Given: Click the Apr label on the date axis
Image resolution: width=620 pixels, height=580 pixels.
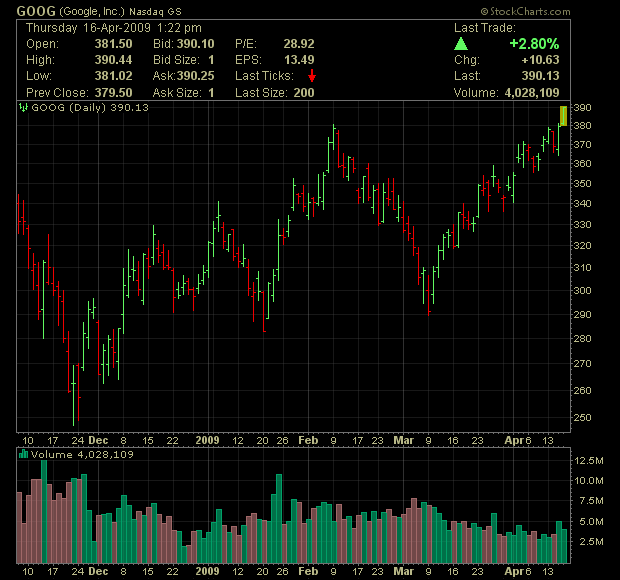Looking at the screenshot, I should 511,439.
